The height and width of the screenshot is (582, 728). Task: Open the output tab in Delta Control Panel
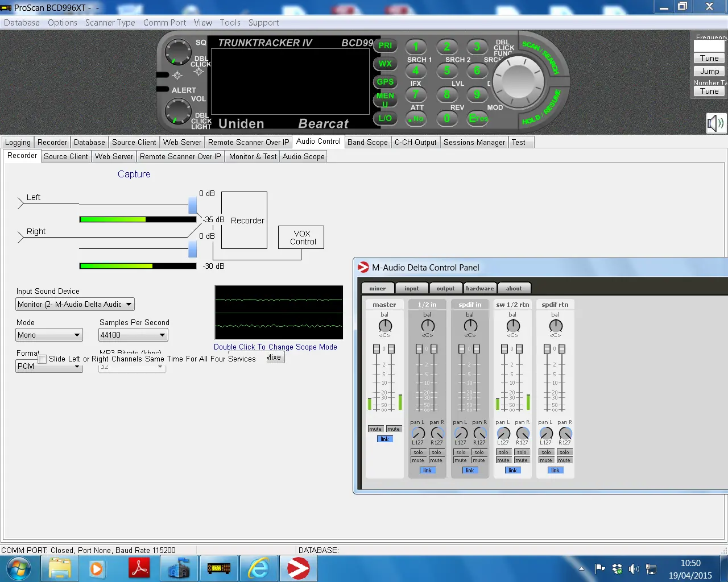pyautogui.click(x=445, y=288)
